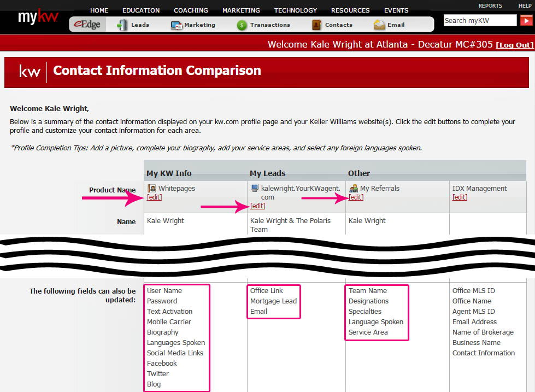The height and width of the screenshot is (392, 535).
Task: Click the Blog entry
Action: (x=154, y=384)
